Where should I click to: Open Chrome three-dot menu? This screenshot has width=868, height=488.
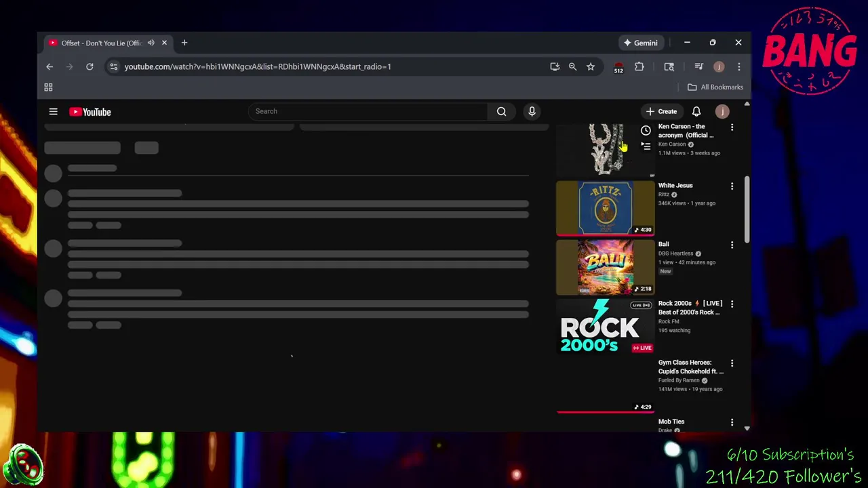739,66
